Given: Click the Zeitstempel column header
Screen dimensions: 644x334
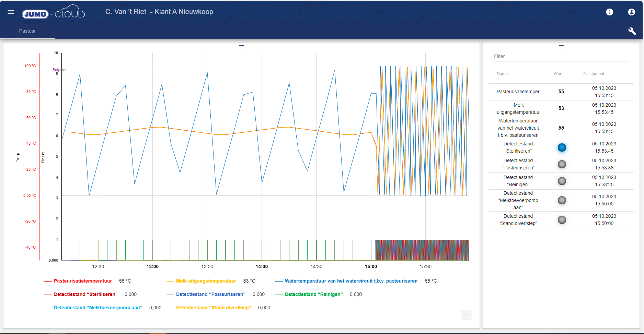Looking at the screenshot, I should click(593, 74).
